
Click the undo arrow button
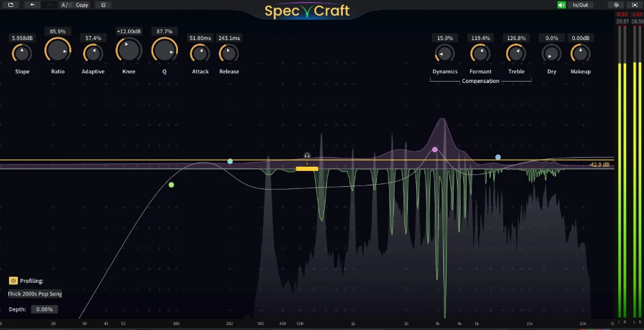(x=33, y=5)
